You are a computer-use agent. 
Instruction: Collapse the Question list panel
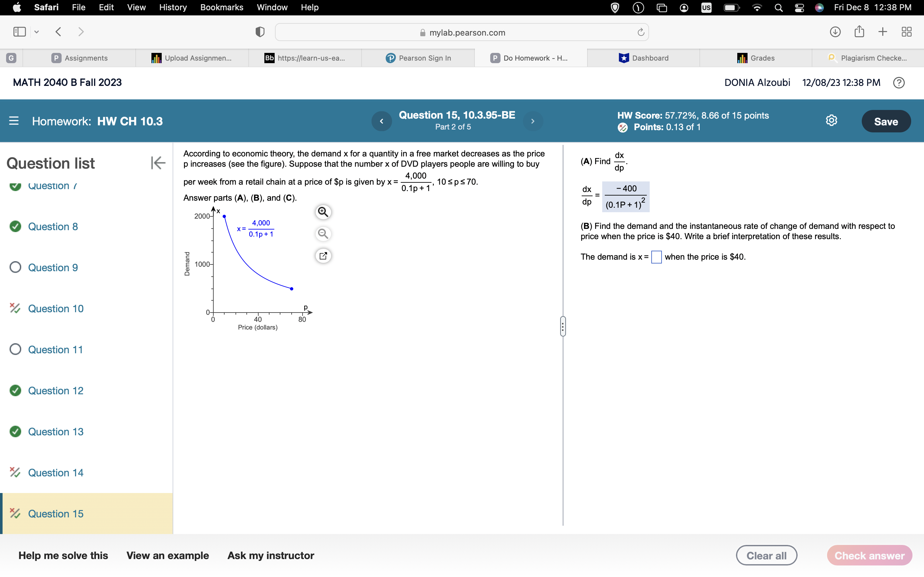[x=158, y=163]
